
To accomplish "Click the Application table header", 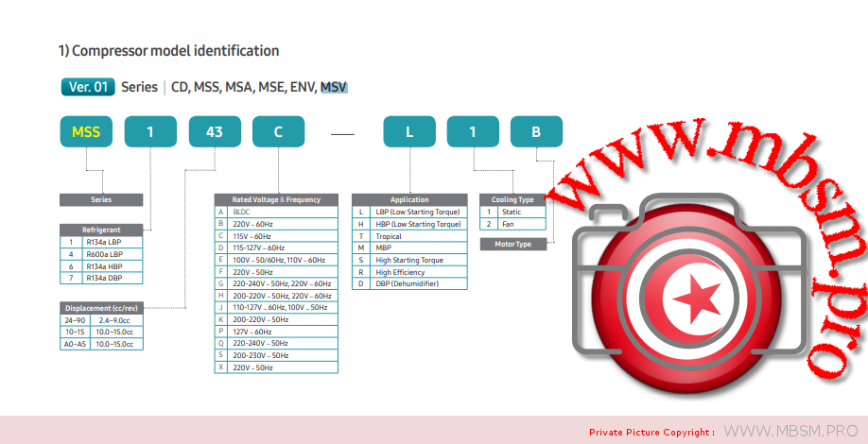I will (x=408, y=199).
